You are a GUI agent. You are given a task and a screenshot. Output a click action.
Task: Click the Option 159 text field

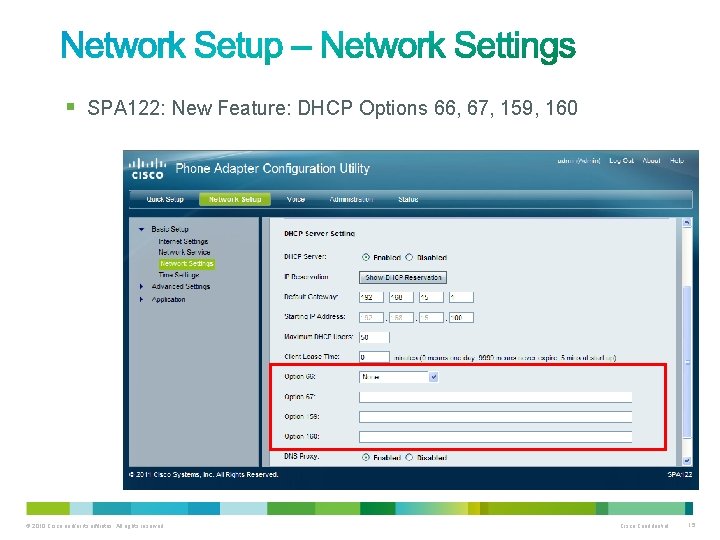pyautogui.click(x=495, y=417)
